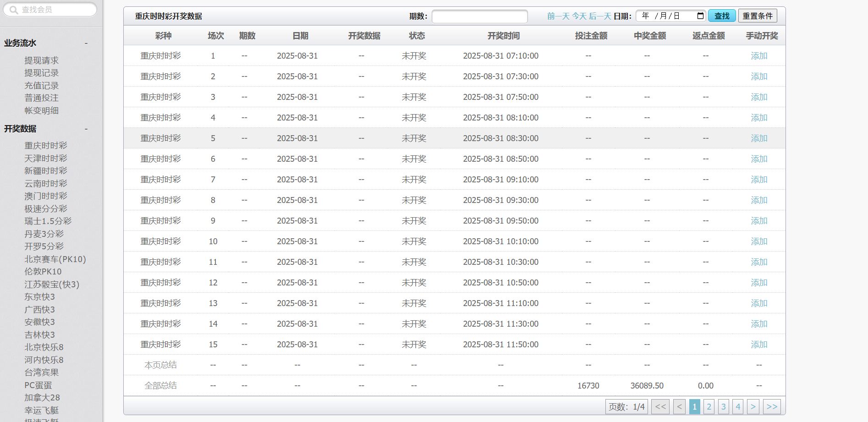
Task: Click the 前一天 previous day link
Action: 558,16
